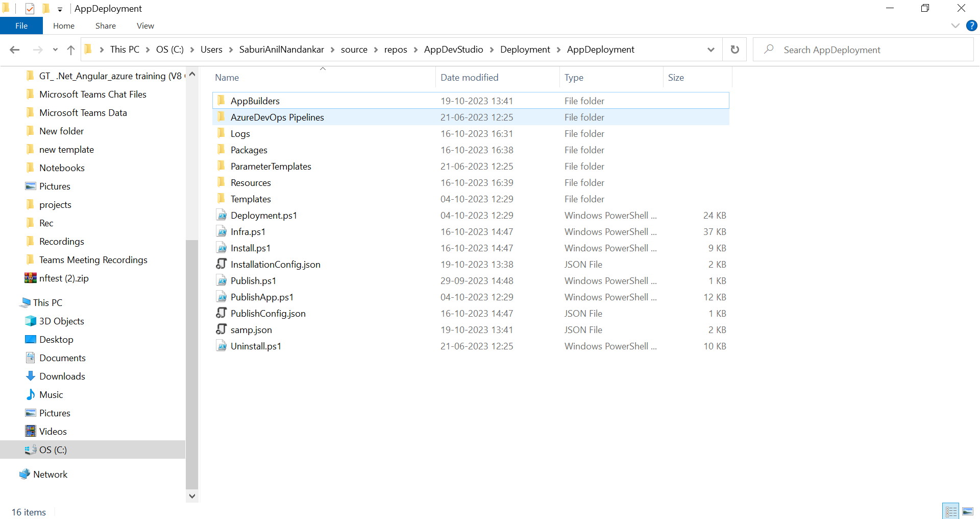This screenshot has width=980, height=519.
Task: Open the Home ribbon tab
Action: pos(64,26)
